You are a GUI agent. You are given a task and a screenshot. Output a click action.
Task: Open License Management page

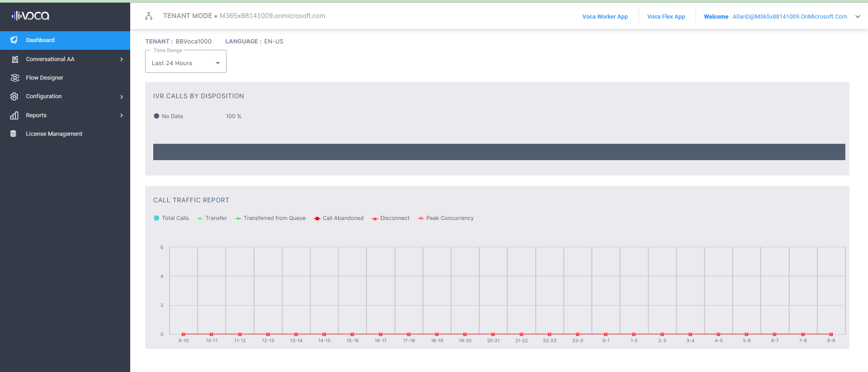(54, 134)
